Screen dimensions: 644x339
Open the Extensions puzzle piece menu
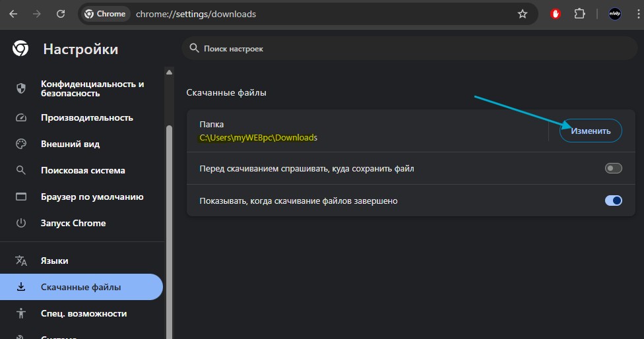[x=580, y=14]
